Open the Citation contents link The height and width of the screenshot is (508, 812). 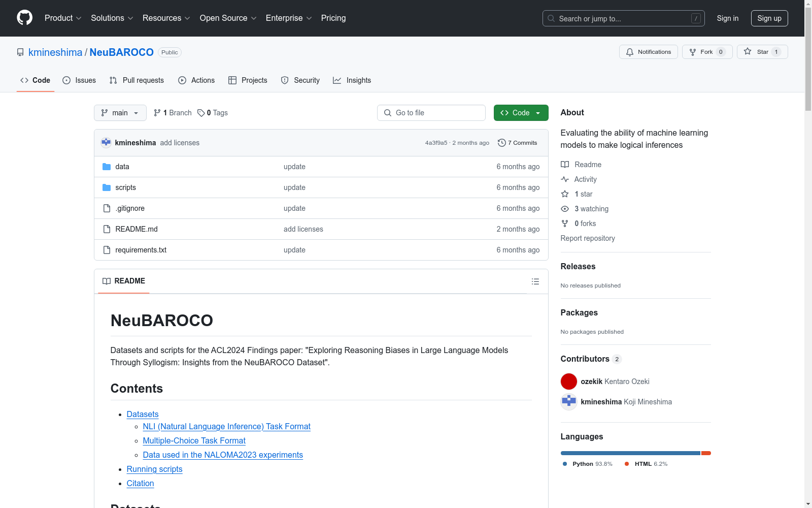(x=141, y=484)
